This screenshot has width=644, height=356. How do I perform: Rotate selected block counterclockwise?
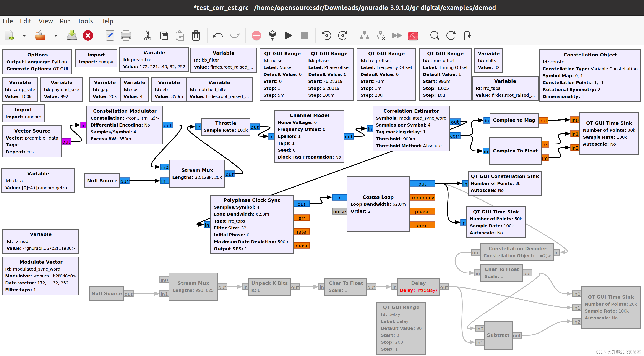326,35
